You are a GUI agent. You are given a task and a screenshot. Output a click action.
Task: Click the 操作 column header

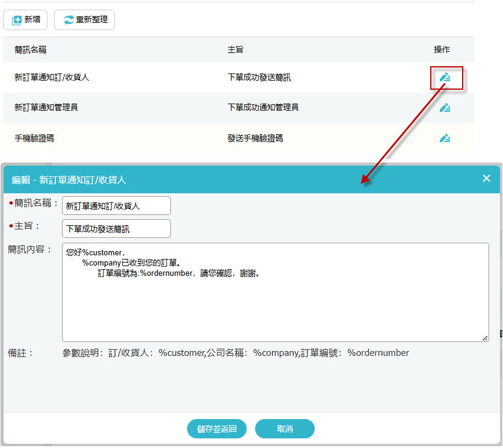tap(442, 50)
